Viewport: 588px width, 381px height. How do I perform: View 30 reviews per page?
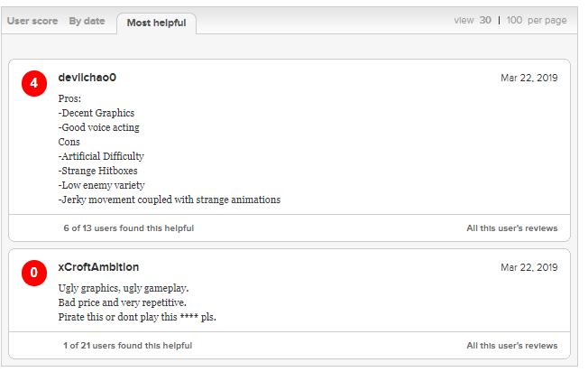point(485,20)
